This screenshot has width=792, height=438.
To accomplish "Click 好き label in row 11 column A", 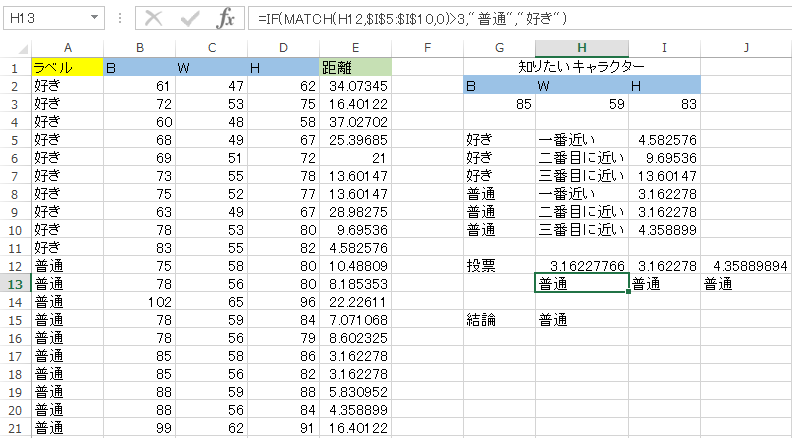I will click(x=68, y=248).
